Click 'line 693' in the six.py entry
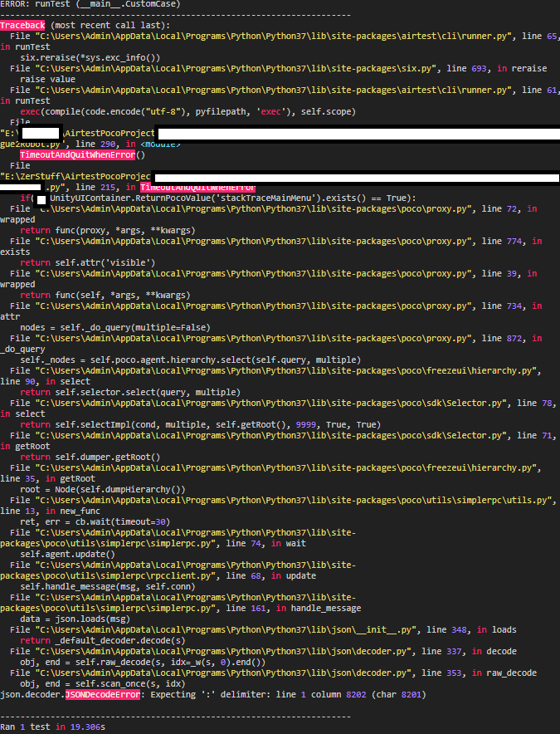 466,68
